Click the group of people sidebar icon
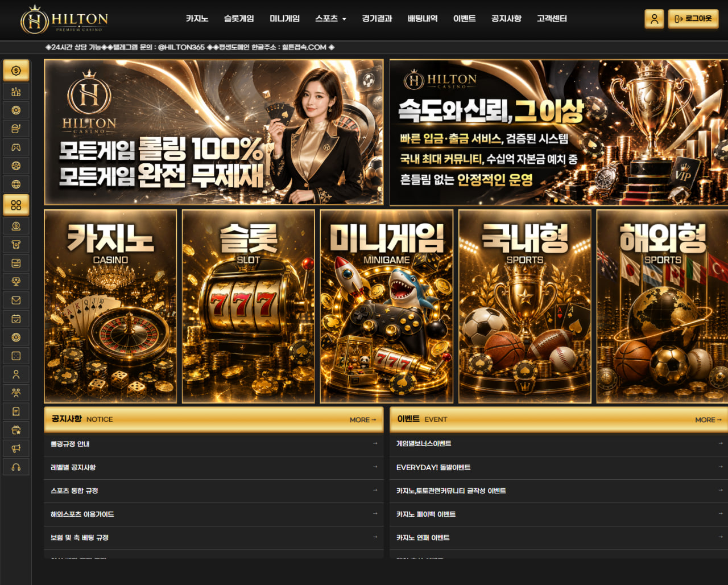 (16, 393)
